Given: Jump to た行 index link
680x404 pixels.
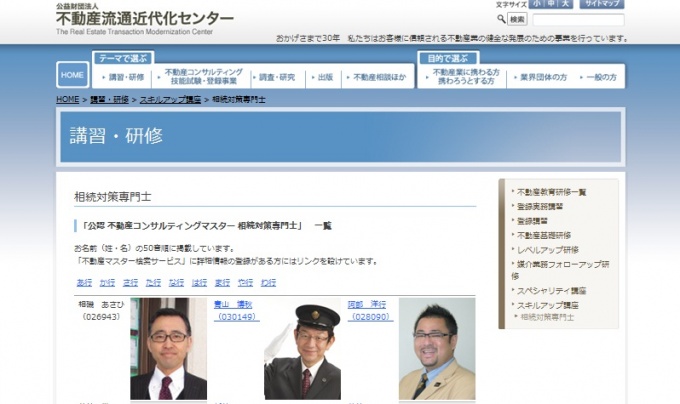Looking at the screenshot, I should [153, 283].
